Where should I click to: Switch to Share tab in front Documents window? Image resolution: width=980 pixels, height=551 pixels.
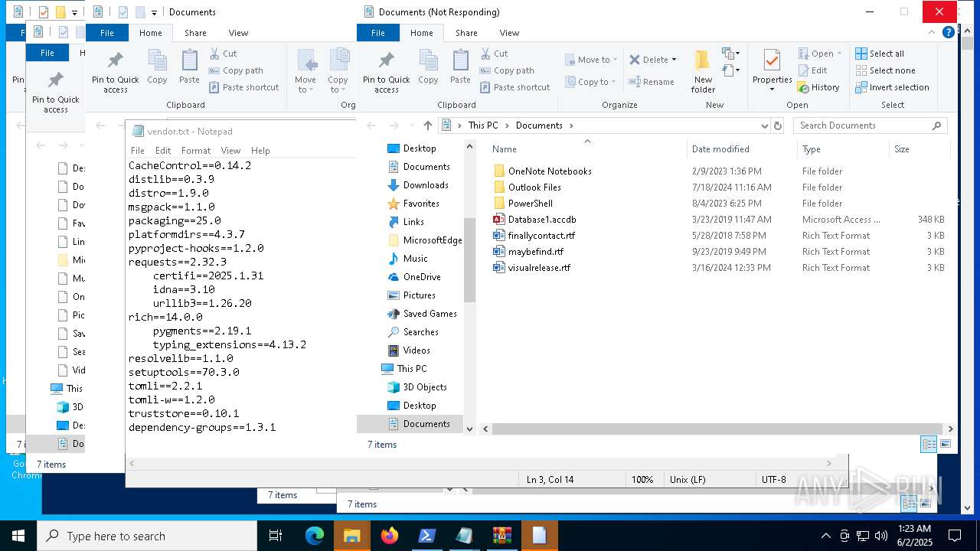coord(466,33)
